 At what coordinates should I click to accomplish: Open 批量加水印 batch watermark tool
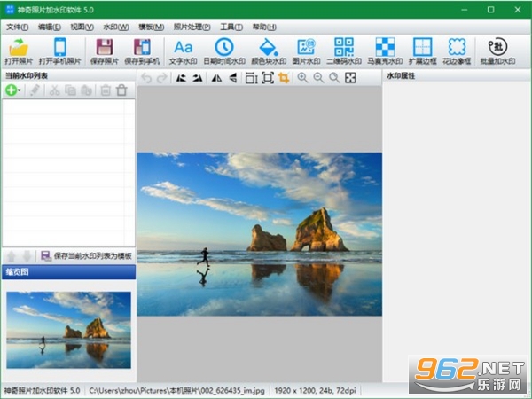point(497,51)
